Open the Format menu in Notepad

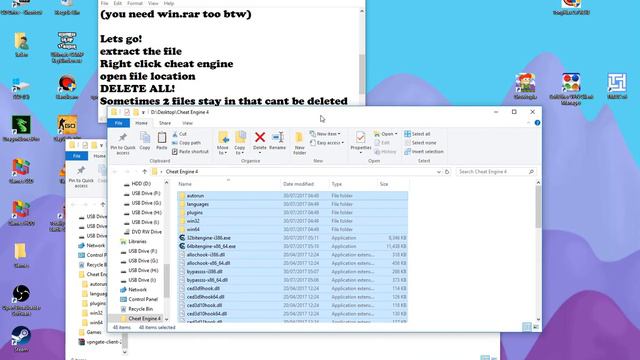tap(135, 3)
